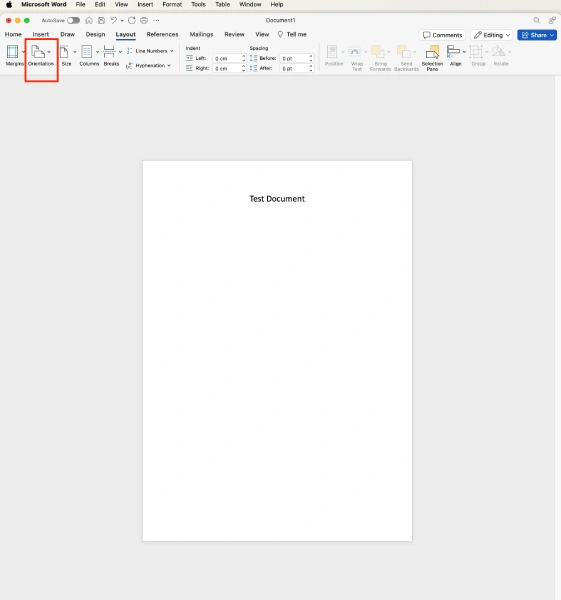The width and height of the screenshot is (561, 600).
Task: Undo the last action
Action: click(114, 20)
